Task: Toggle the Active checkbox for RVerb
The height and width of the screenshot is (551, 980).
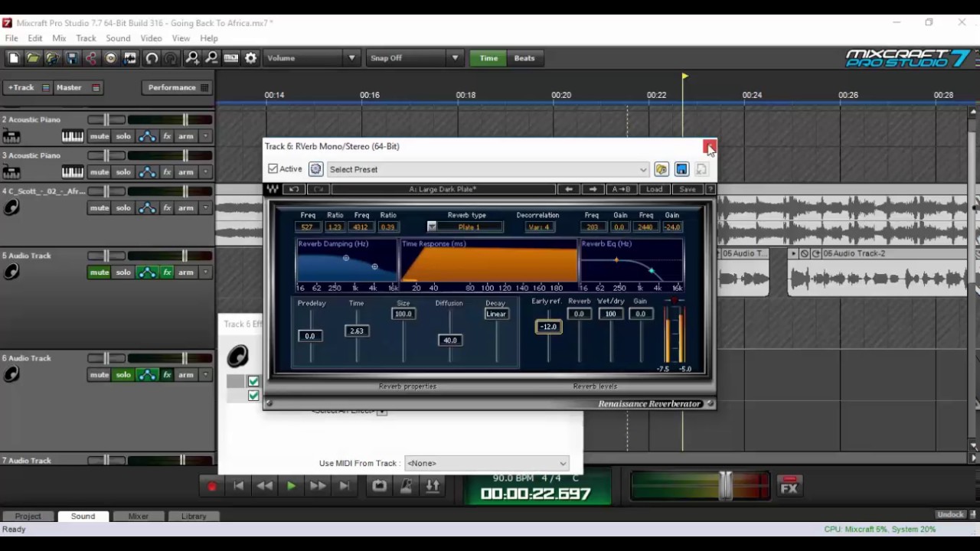Action: 273,169
